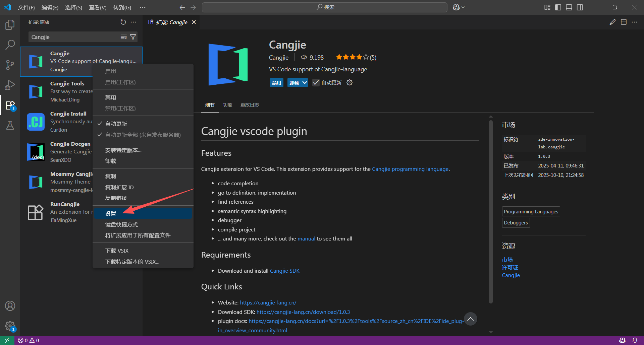Open 许可证 resource link
The width and height of the screenshot is (644, 345).
coord(510,267)
